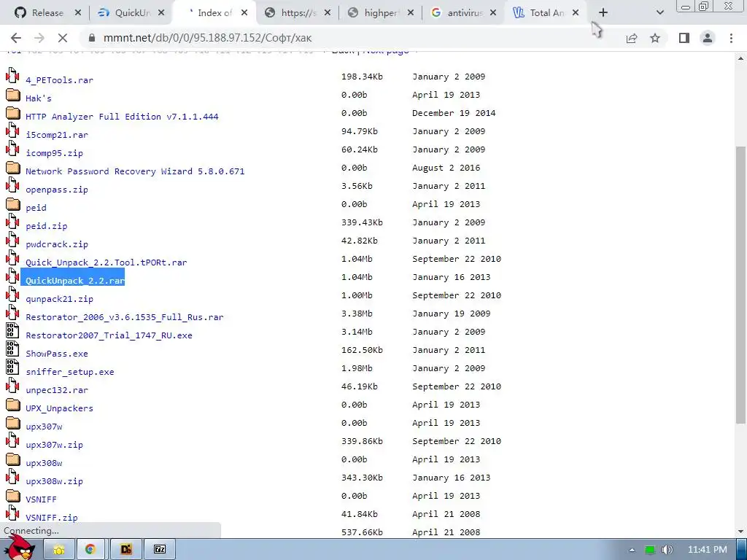The image size is (747, 560).
Task: Go back with the browser back arrow
Action: pyautogui.click(x=16, y=38)
